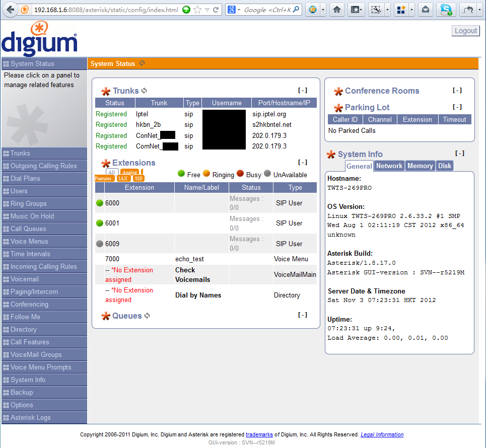Click the blue squares add-on icon

[x=401, y=10]
